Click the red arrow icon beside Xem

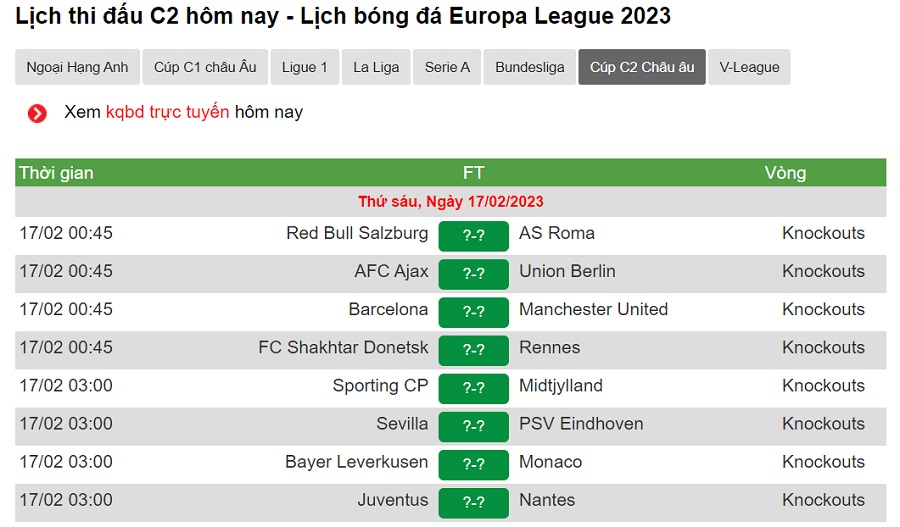point(37,113)
